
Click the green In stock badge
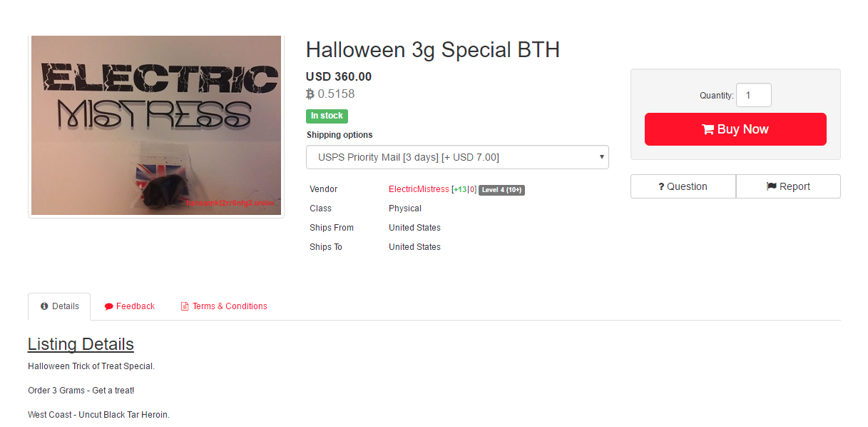(x=327, y=116)
